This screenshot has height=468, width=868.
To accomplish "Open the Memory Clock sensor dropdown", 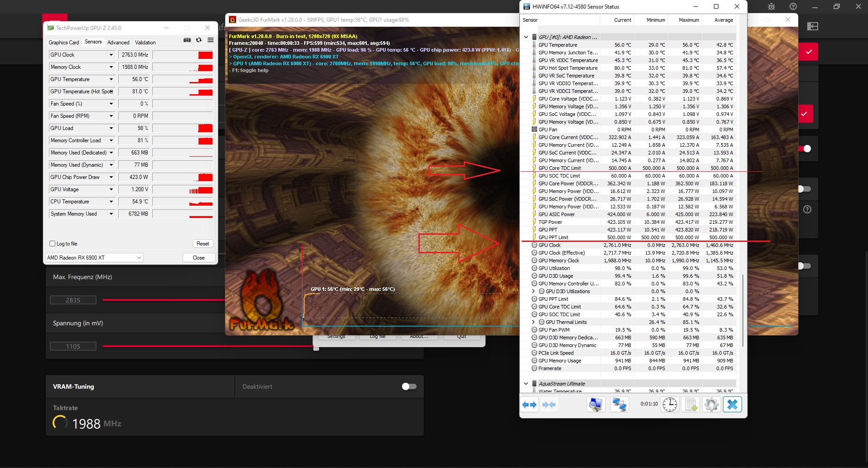I will 111,67.
